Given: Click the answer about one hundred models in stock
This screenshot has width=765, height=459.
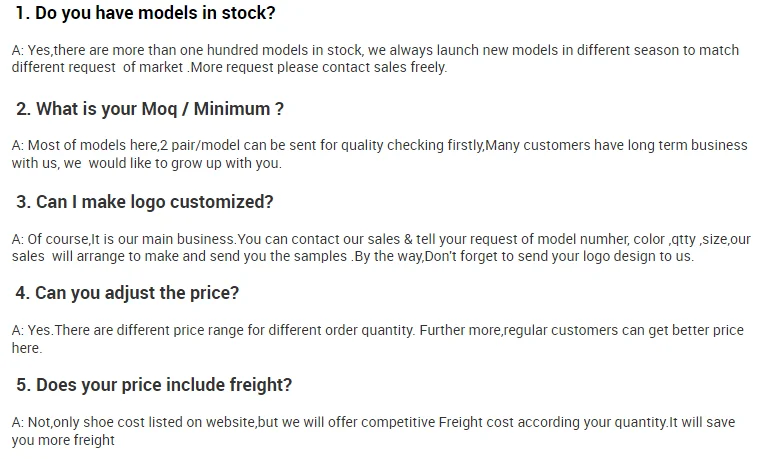Looking at the screenshot, I should [x=375, y=50].
